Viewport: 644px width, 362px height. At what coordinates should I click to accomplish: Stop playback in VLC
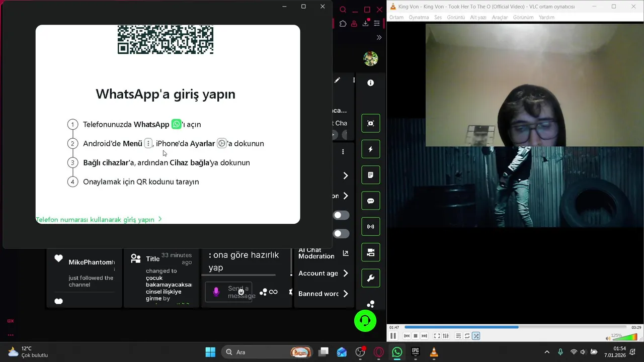point(416,336)
